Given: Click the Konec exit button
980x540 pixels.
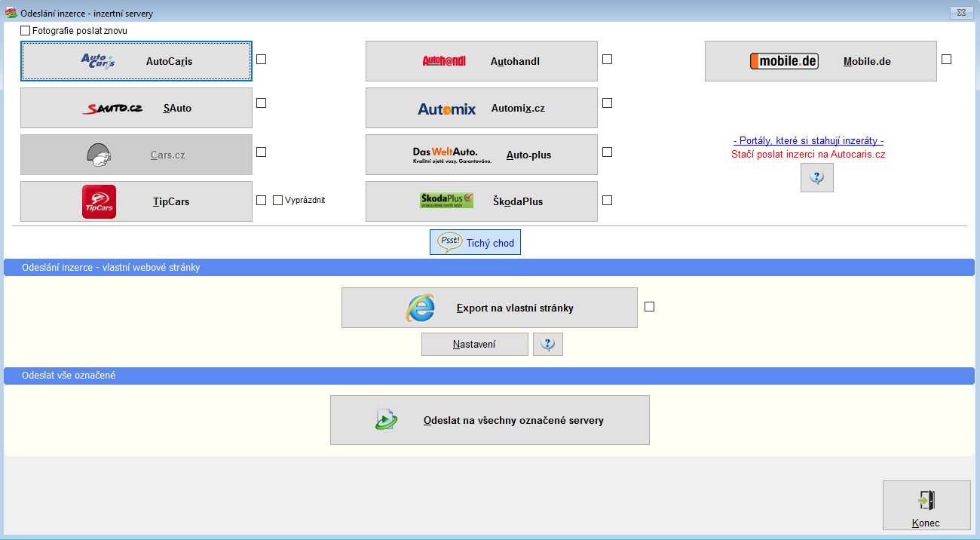Looking at the screenshot, I should tap(926, 505).
